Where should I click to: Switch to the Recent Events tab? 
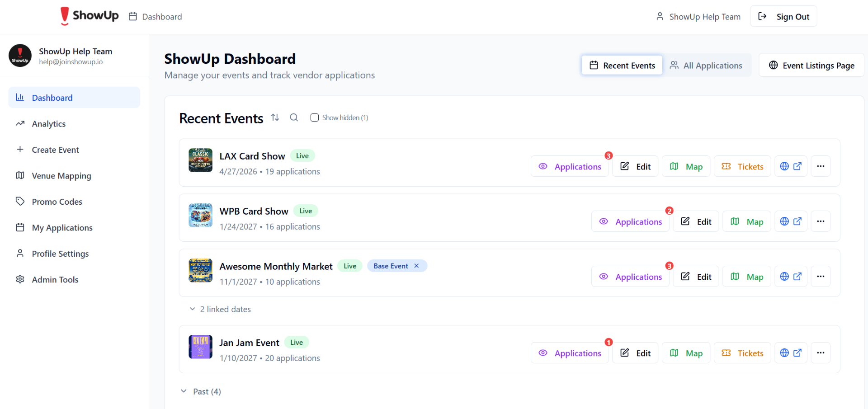pyautogui.click(x=622, y=66)
